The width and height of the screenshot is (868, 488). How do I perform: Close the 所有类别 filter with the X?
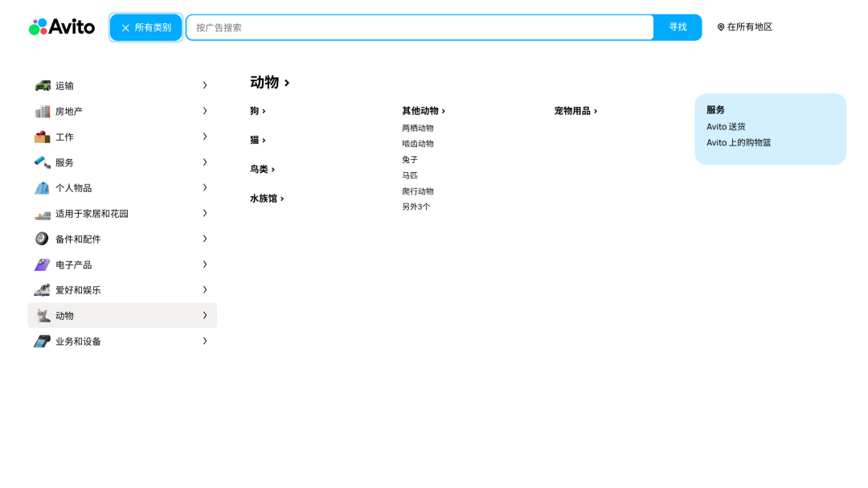[x=125, y=27]
